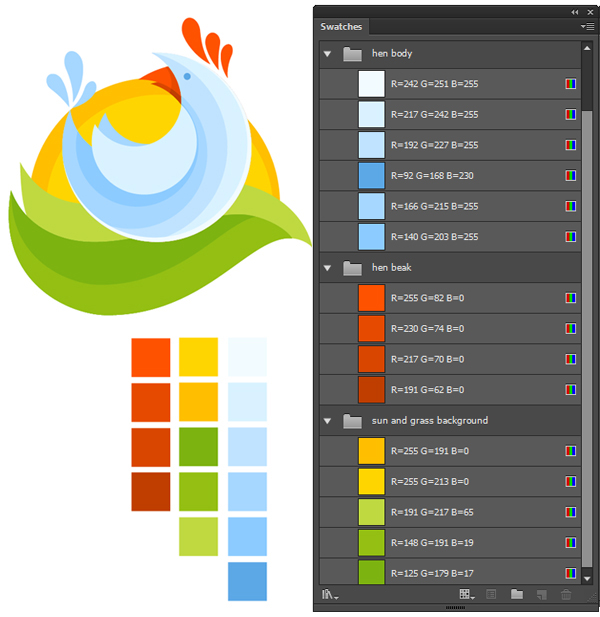This screenshot has height=617, width=600.
Task: Click the top yellow square in canvas palette
Action: click(x=198, y=357)
